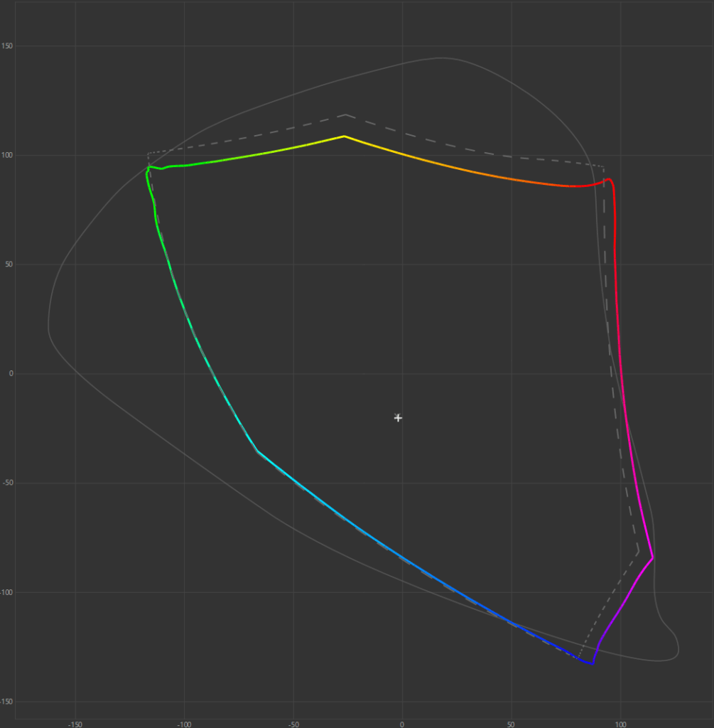Screen dimensions: 714x728
Task: Select the dashed gamut's lower-right vertex
Action: (638, 551)
